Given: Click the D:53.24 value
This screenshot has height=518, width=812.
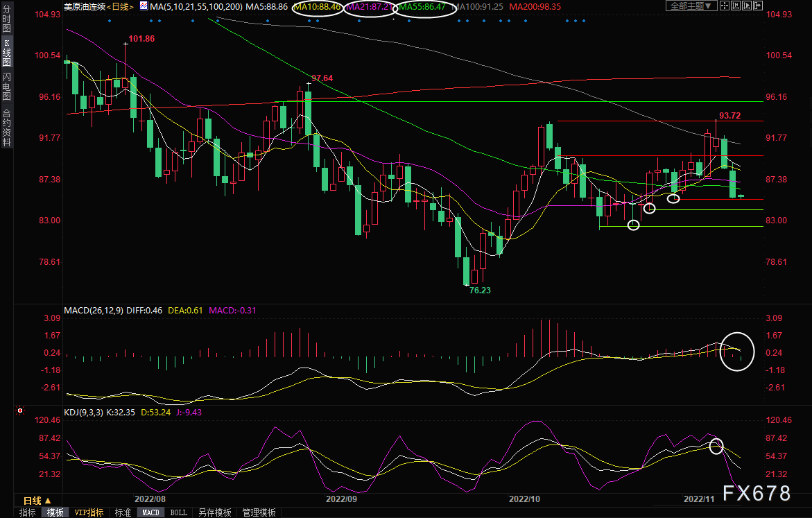Looking at the screenshot, I should [x=156, y=413].
